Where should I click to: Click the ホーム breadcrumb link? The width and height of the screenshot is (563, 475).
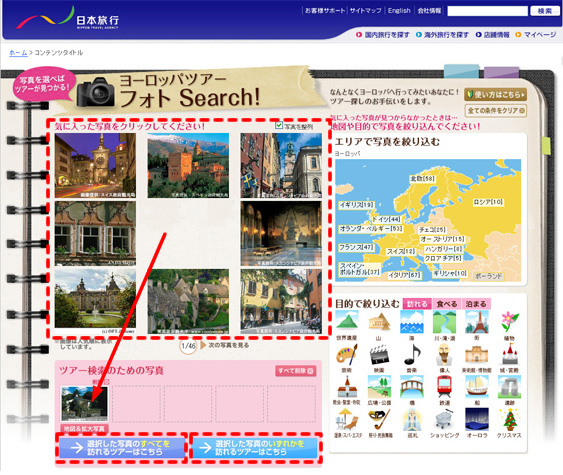point(18,53)
